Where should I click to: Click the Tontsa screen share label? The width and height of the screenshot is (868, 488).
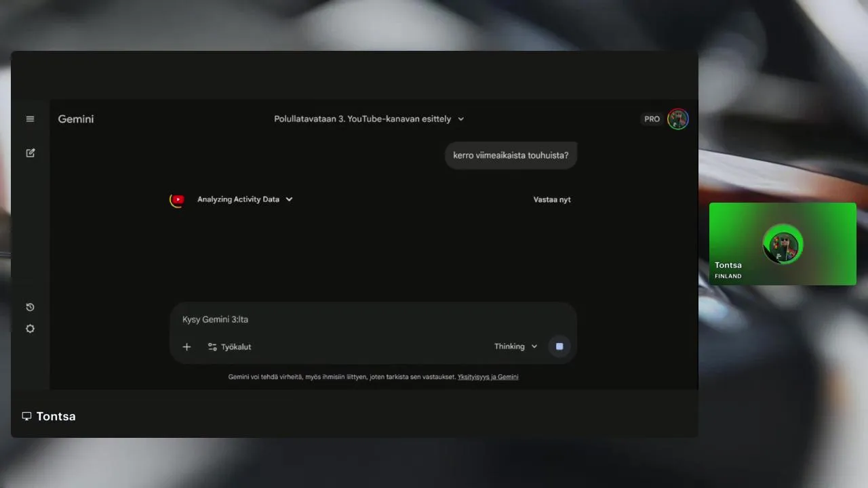[x=56, y=416]
